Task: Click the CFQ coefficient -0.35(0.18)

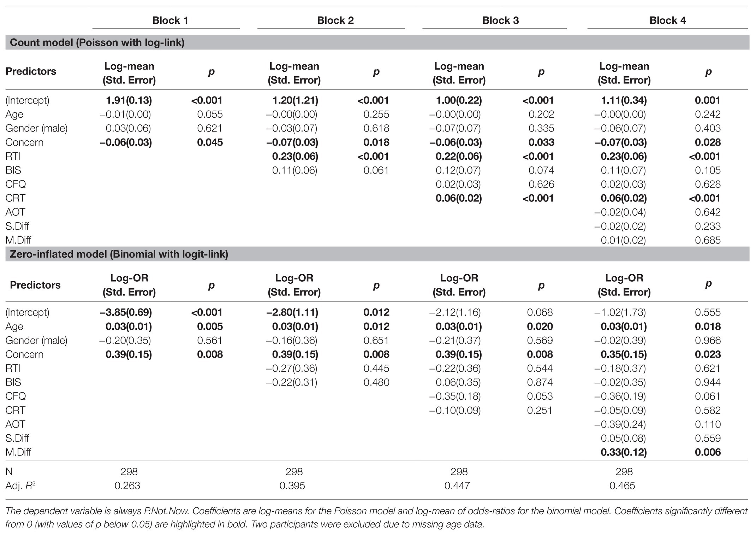Action: (455, 396)
